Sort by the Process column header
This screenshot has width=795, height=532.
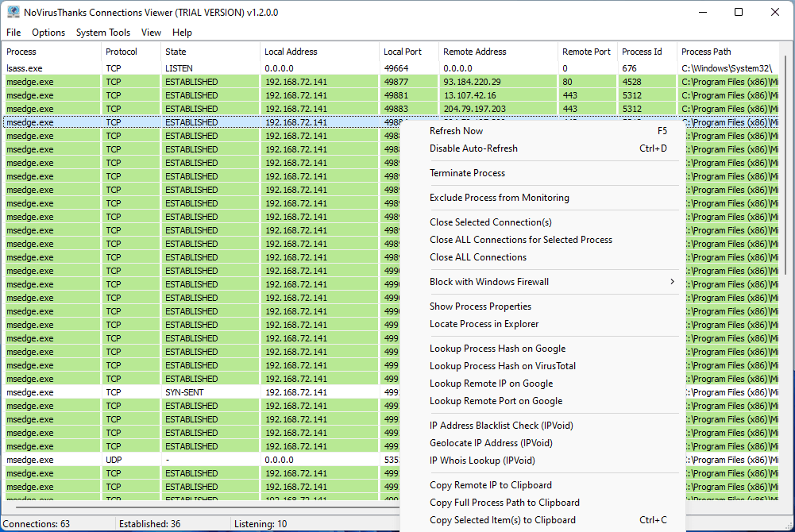(52, 52)
